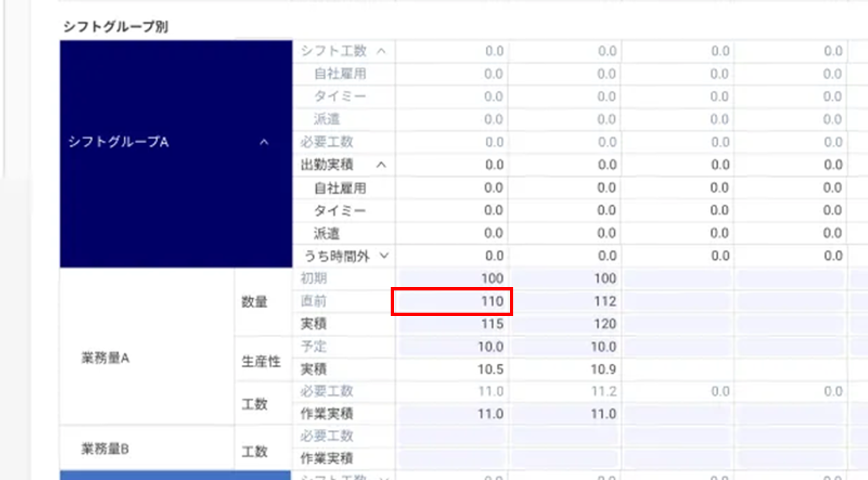The width and height of the screenshot is (868, 480).
Task: Click the 直前 row label
Action: coord(314,301)
